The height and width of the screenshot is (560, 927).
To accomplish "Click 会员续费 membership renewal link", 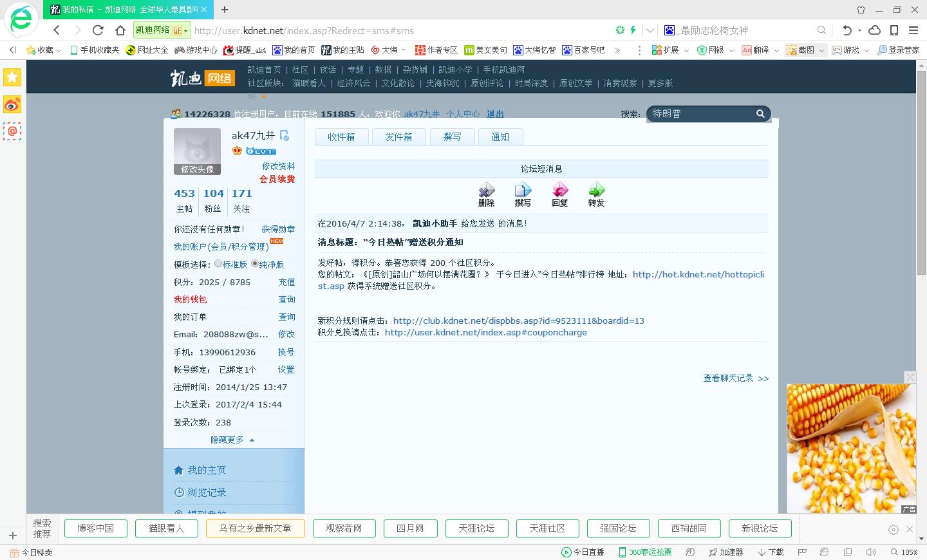I will click(277, 179).
